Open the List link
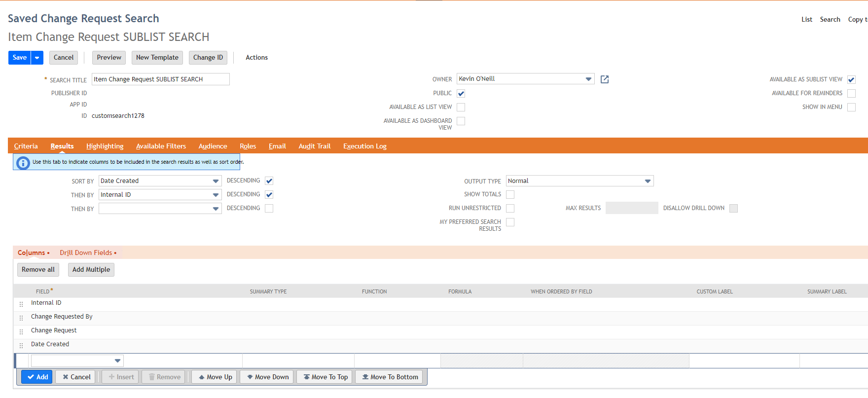This screenshot has width=868, height=398. tap(807, 20)
